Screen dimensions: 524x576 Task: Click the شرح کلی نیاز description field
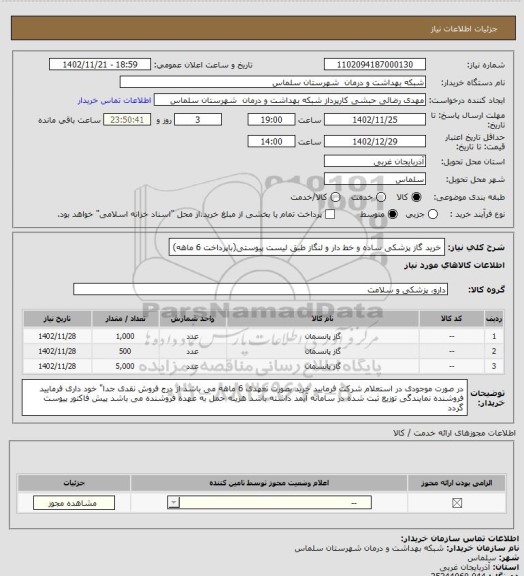(307, 247)
